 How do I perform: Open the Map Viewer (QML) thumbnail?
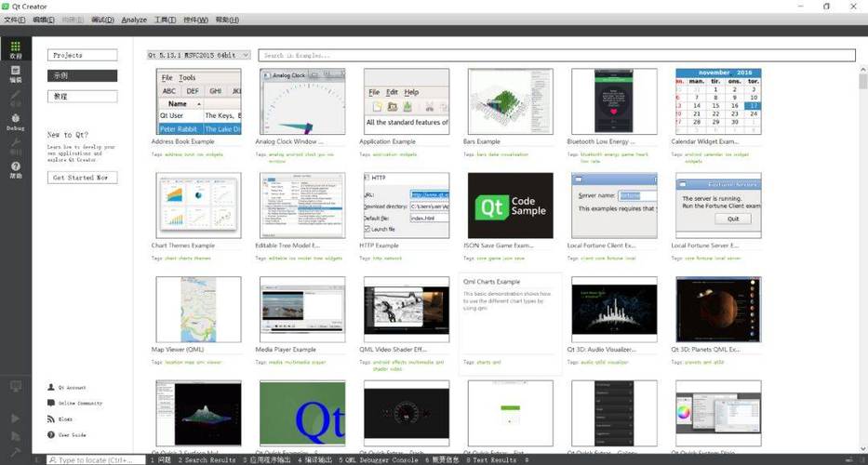click(199, 310)
